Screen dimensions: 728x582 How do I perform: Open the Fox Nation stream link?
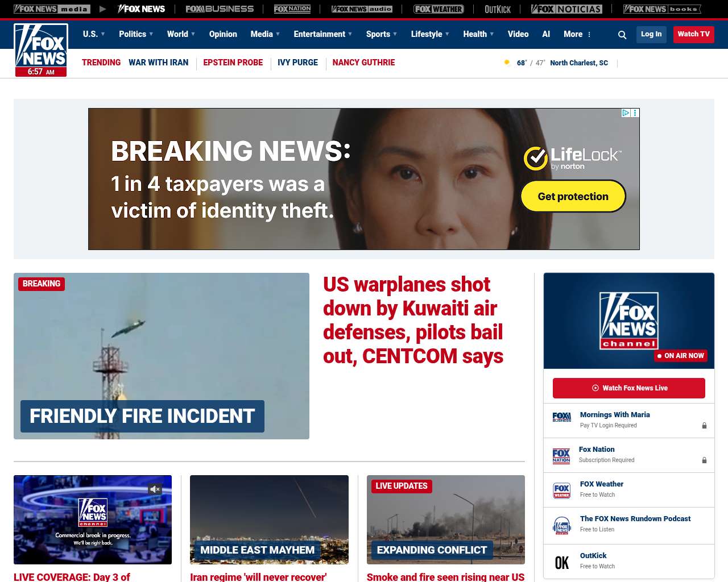tap(597, 450)
